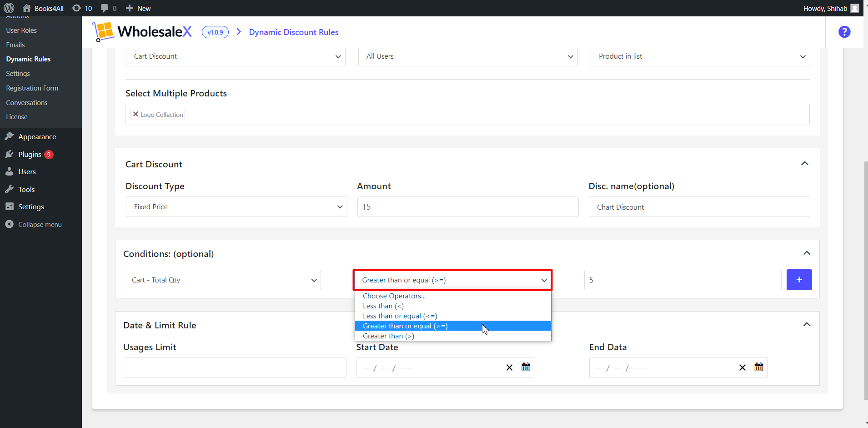Open Dynamic Discount Rules breadcrumb
The image size is (868, 428).
(294, 32)
